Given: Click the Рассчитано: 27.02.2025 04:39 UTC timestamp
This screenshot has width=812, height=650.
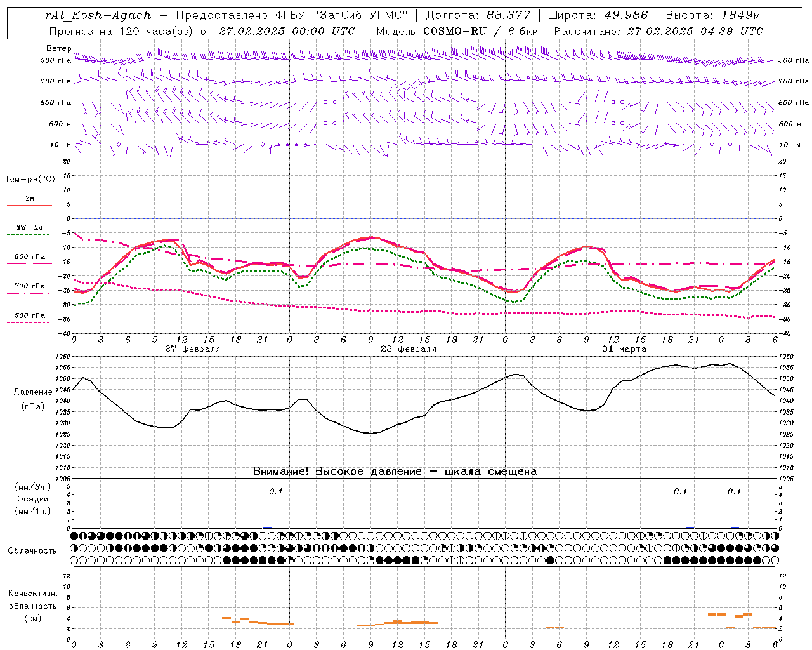Looking at the screenshot, I should (x=658, y=31).
